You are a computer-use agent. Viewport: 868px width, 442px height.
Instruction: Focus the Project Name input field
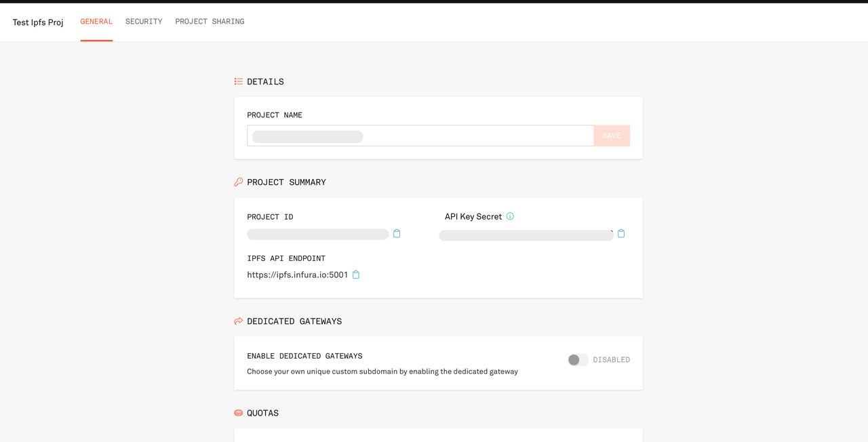[x=475, y=136]
